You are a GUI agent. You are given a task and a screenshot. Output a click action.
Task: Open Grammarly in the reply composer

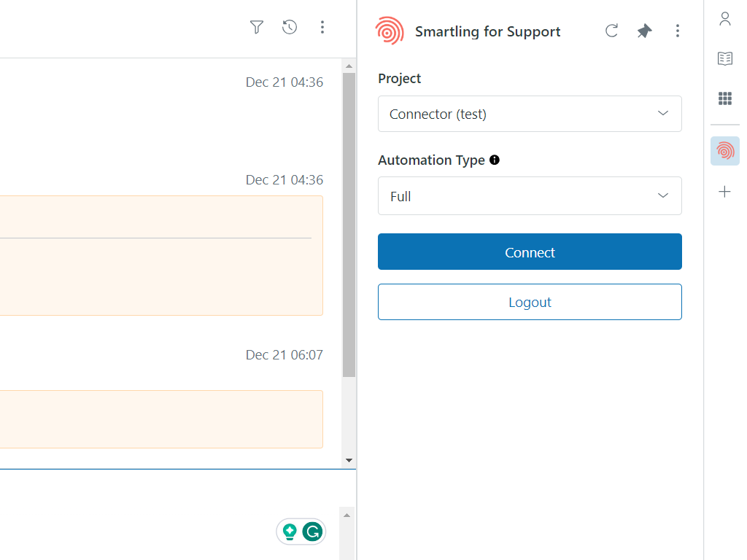[x=314, y=532]
